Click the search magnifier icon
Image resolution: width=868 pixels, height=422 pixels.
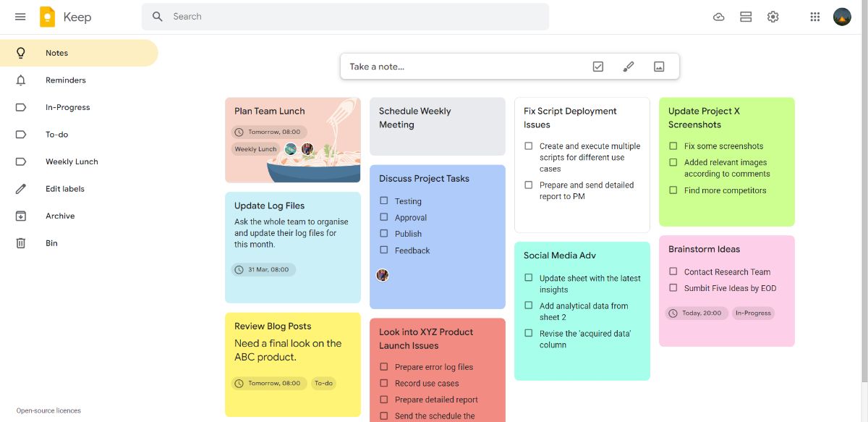pos(157,16)
